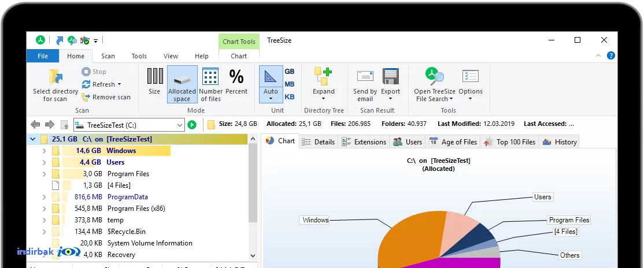Collapse the C:\ root tree node

[x=32, y=139]
